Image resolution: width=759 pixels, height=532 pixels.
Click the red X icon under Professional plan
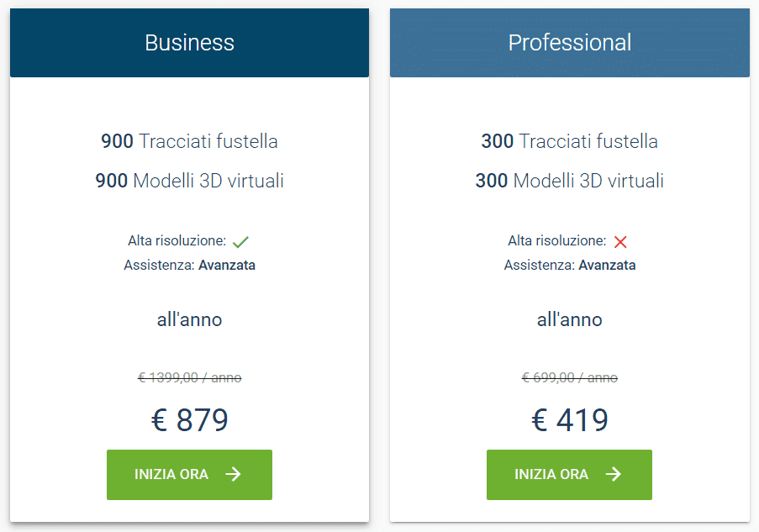pyautogui.click(x=620, y=241)
